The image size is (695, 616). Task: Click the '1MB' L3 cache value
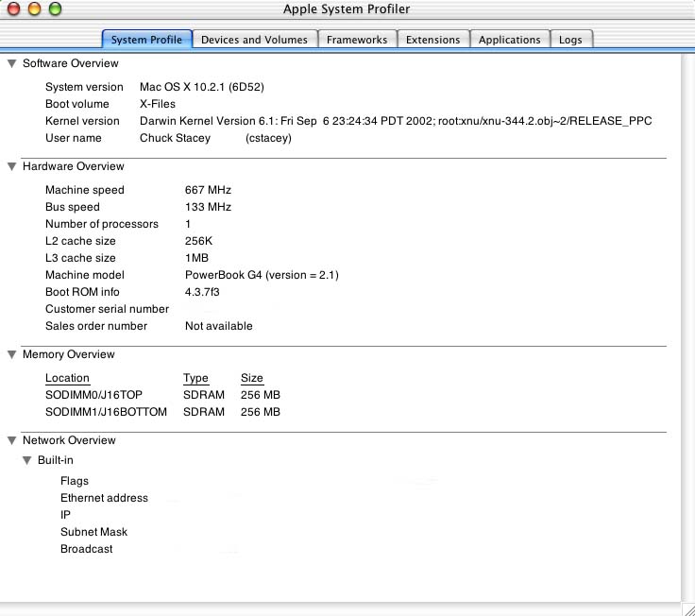(196, 258)
